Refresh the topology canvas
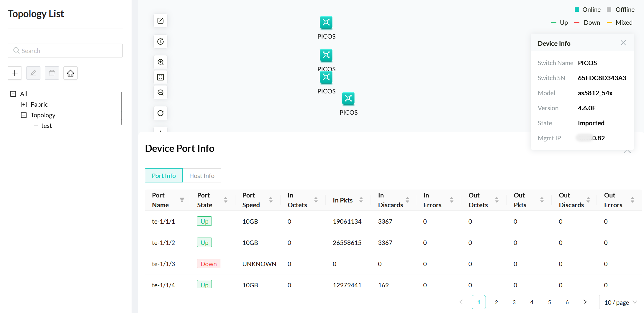 point(160,113)
